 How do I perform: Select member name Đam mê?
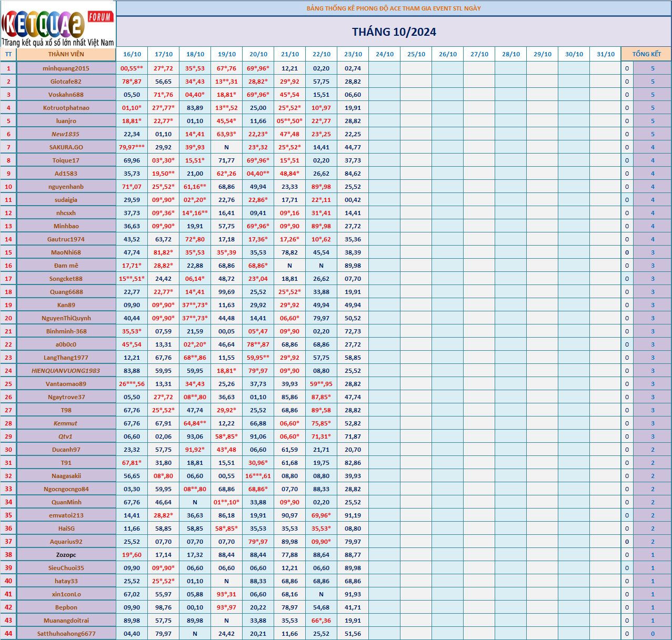[x=66, y=266]
